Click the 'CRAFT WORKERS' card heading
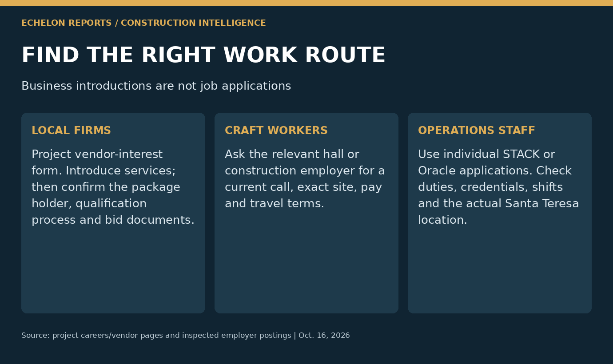This screenshot has width=613, height=364. point(276,131)
